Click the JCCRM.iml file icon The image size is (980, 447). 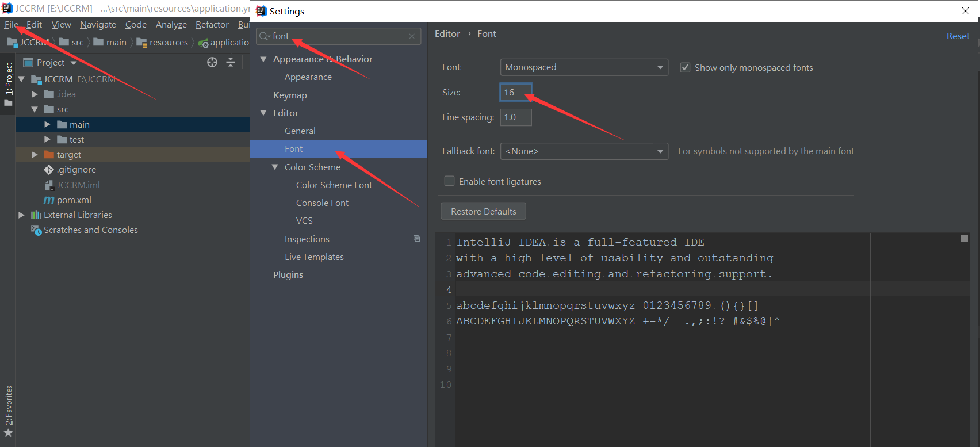[49, 185]
